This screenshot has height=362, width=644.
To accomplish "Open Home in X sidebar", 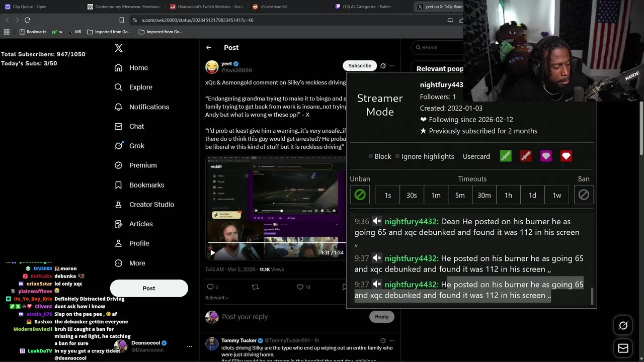I will click(x=131, y=67).
